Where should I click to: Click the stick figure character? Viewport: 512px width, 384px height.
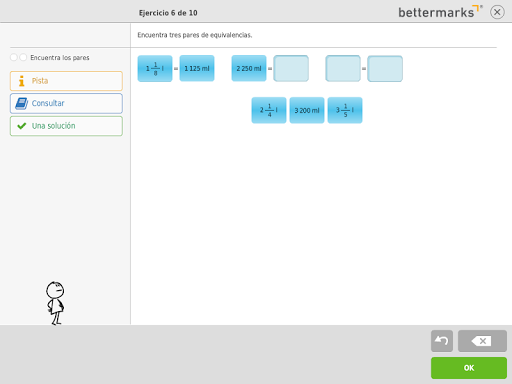pos(55,303)
